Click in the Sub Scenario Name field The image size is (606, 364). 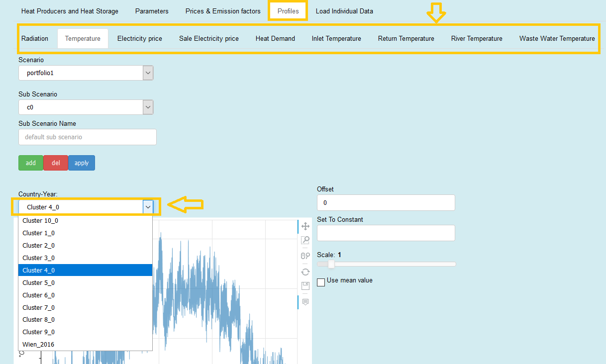(88, 137)
